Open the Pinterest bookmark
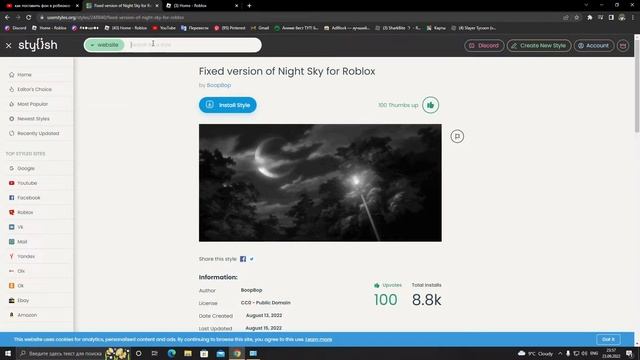The height and width of the screenshot is (360, 640). (230, 28)
